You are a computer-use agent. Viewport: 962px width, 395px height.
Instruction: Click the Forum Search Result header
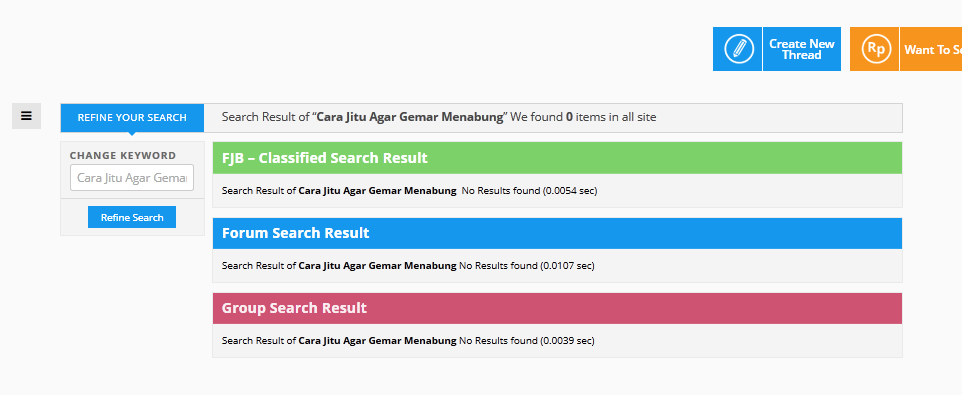[x=557, y=233]
